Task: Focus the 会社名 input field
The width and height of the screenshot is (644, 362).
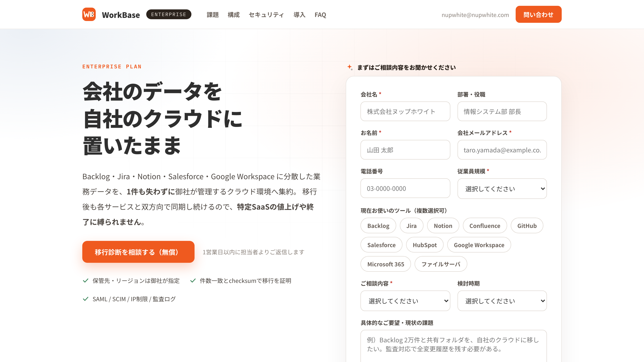Action: [x=405, y=111]
